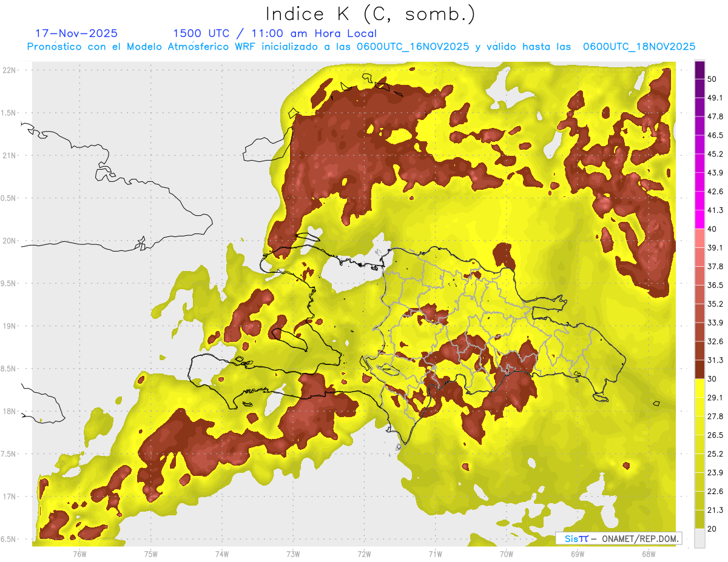Click the colorbar value '30'
The height and width of the screenshot is (562, 728).
tap(713, 379)
